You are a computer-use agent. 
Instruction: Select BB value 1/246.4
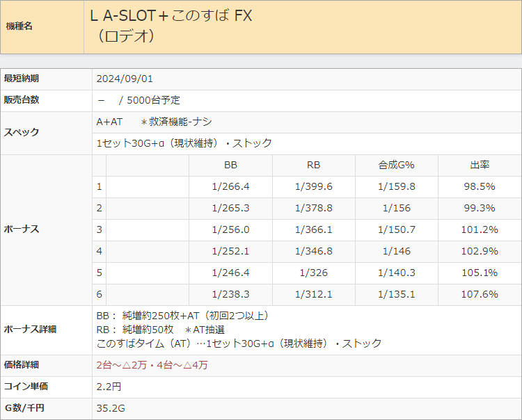(x=230, y=273)
